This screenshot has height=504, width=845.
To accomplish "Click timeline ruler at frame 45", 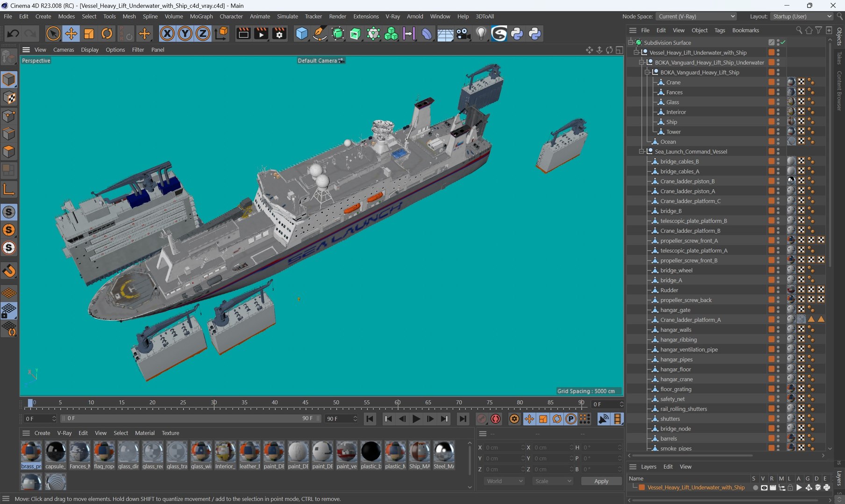I will [x=305, y=402].
